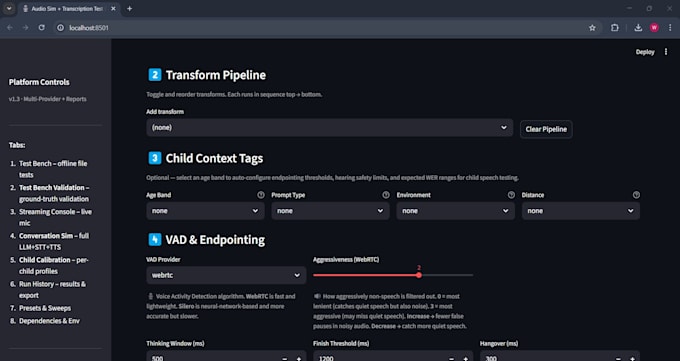Click 'Conversation Sim – full LLM+STT+TTS' sidebar item
680x361 pixels.
[x=54, y=241]
